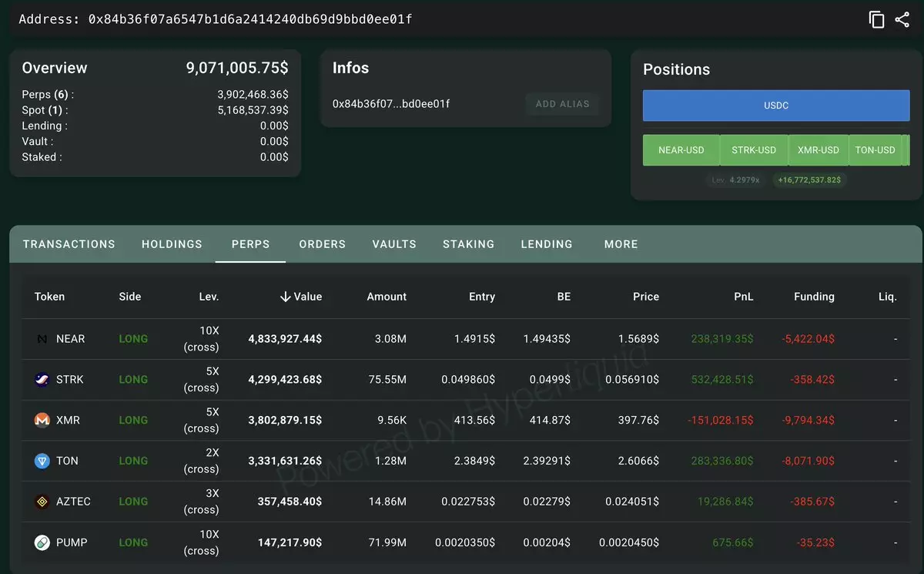The width and height of the screenshot is (924, 574).
Task: Click the AZTEC token logo
Action: tap(42, 502)
